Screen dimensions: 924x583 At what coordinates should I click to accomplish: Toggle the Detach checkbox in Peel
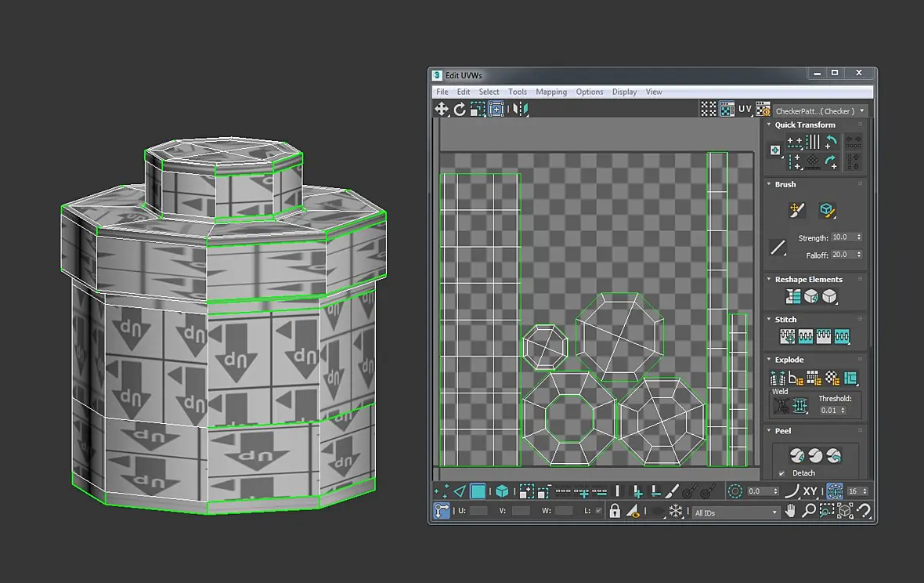tap(781, 473)
